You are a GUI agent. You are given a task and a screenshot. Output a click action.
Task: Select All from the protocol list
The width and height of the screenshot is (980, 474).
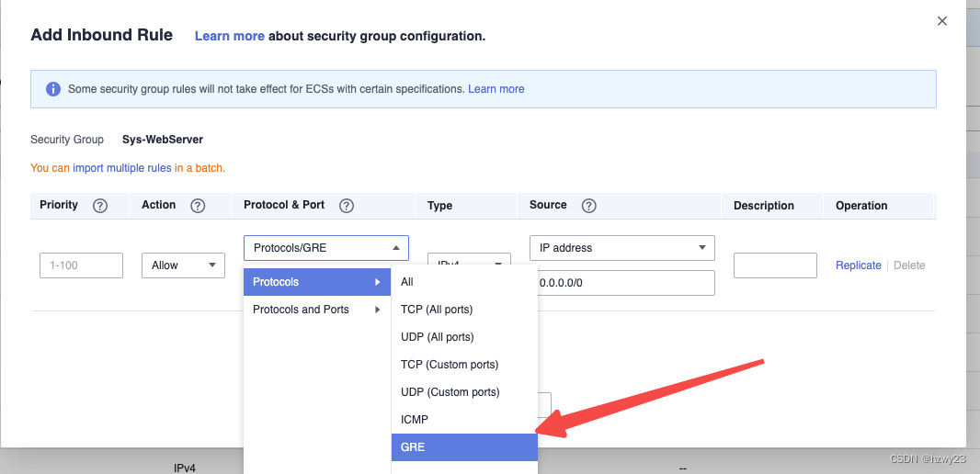(x=464, y=282)
